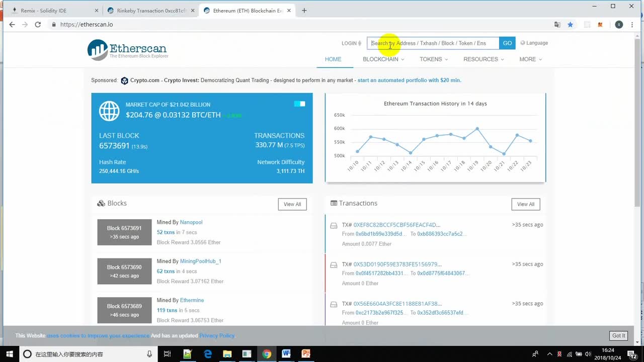Viewport: 644px width, 362px height.
Task: Go back to the previous page
Action: tap(12, 24)
